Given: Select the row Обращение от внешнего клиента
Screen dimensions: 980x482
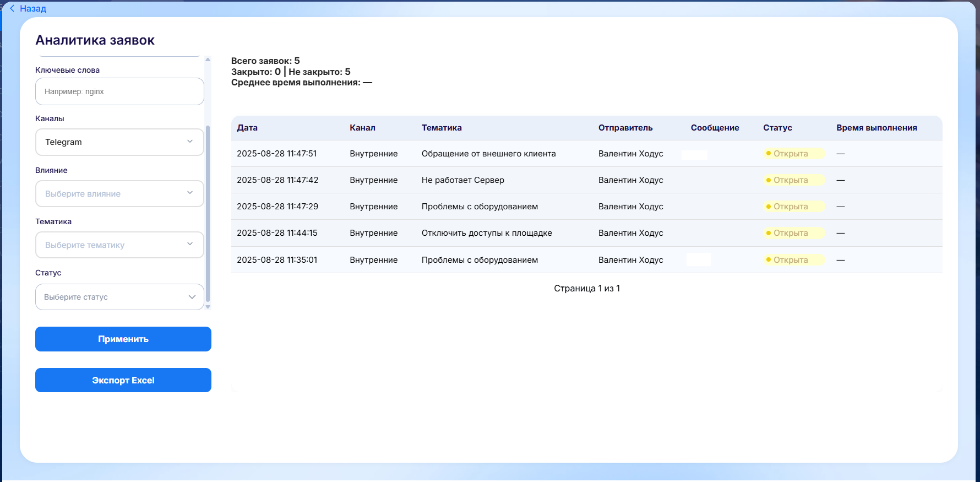Looking at the screenshot, I should [x=488, y=154].
